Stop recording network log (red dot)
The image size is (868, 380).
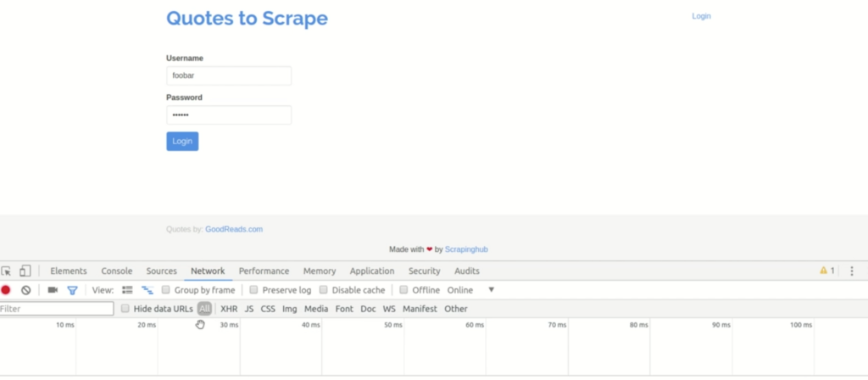click(x=6, y=290)
